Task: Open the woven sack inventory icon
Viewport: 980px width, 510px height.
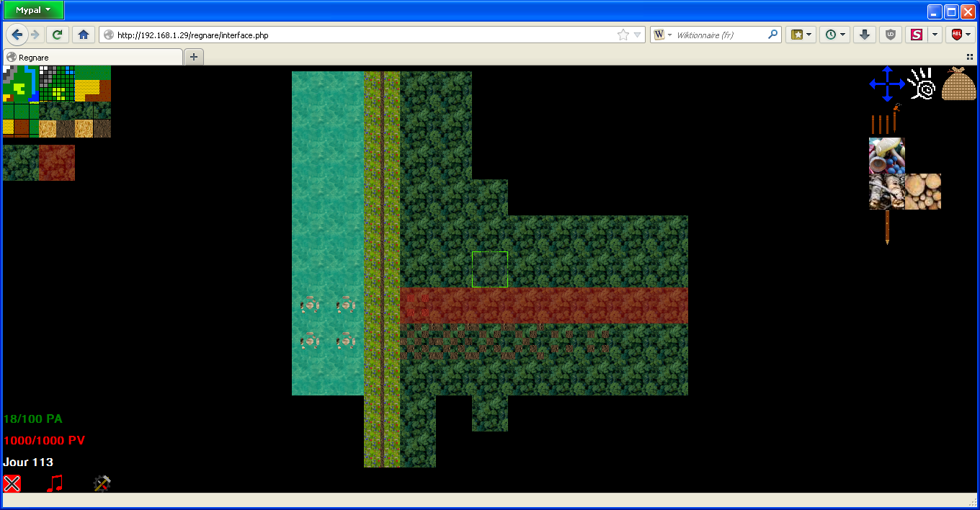Action: [x=958, y=84]
